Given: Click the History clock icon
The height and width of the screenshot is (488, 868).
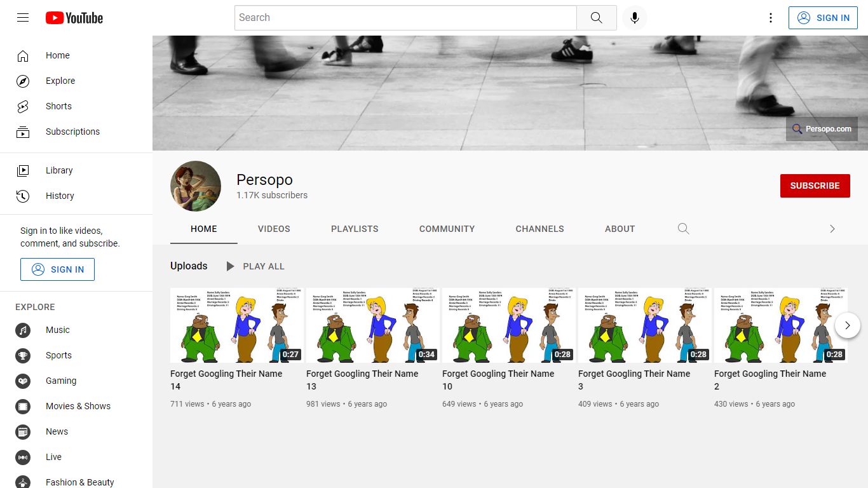Looking at the screenshot, I should [23, 196].
